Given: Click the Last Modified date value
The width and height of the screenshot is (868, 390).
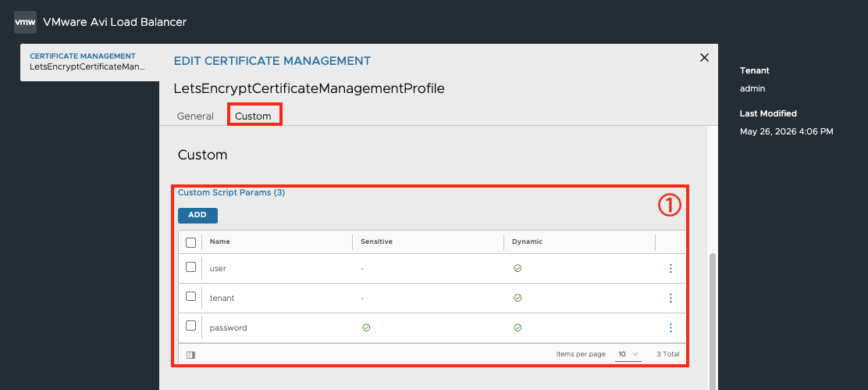Looking at the screenshot, I should click(787, 132).
